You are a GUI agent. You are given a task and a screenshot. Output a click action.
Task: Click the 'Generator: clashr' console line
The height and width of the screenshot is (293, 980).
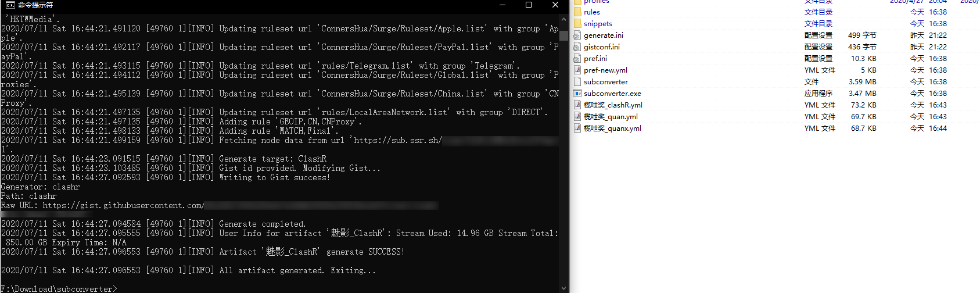(x=40, y=187)
